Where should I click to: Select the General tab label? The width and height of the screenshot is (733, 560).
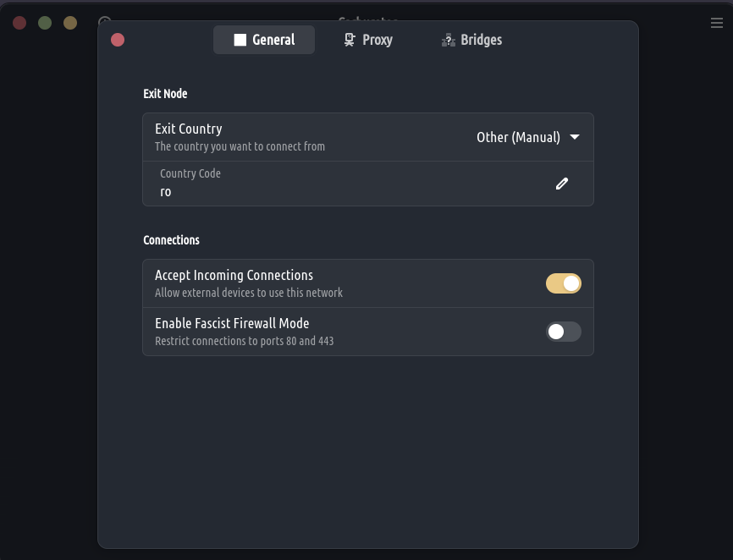273,40
